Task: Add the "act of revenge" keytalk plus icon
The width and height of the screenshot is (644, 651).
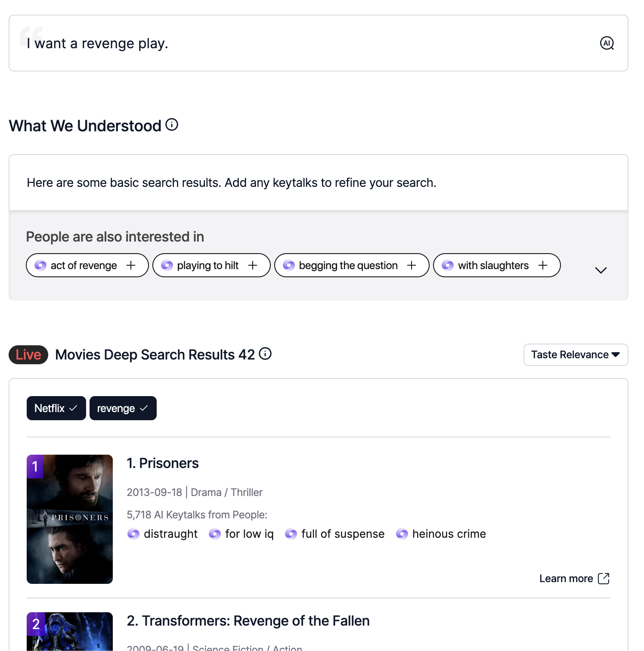Action: coord(131,265)
